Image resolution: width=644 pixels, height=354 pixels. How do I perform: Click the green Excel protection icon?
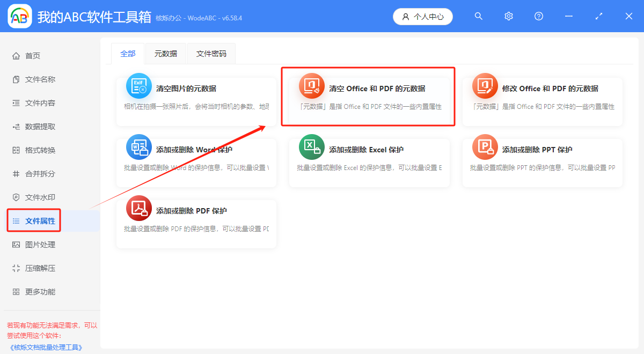(x=312, y=147)
